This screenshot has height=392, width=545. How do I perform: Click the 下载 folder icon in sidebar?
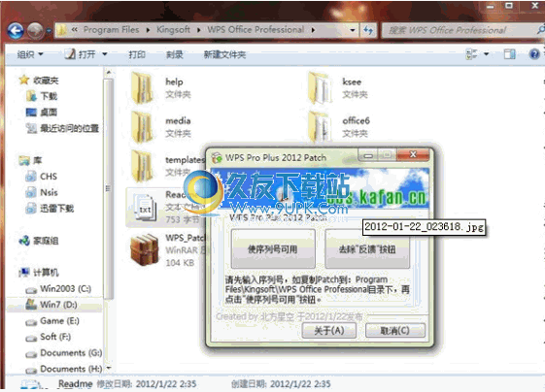pos(31,96)
